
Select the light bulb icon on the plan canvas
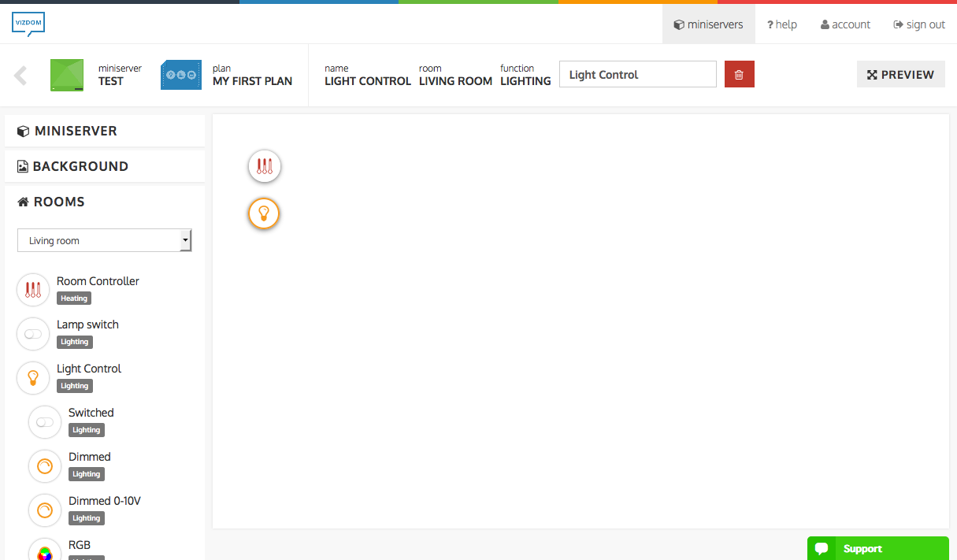click(x=264, y=213)
